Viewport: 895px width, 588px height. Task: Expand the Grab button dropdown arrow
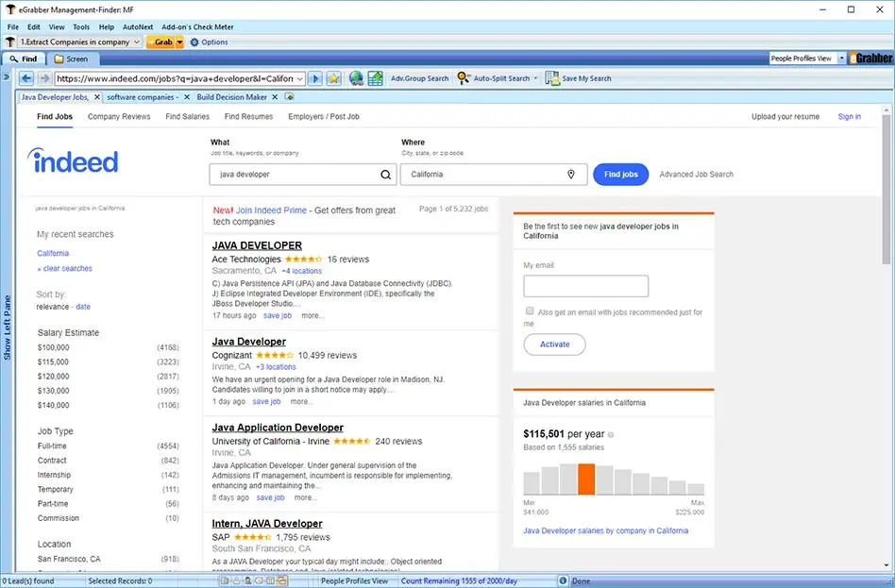pyautogui.click(x=179, y=42)
